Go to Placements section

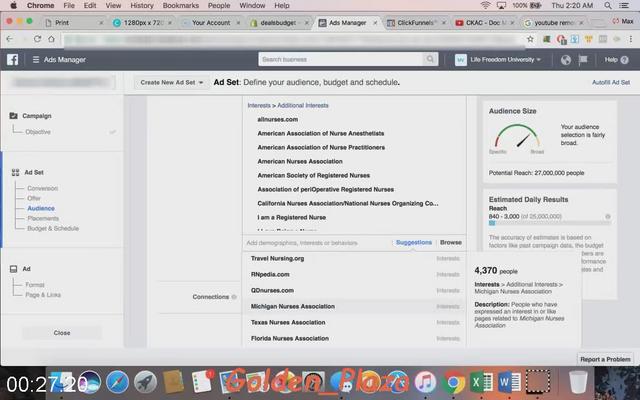tap(43, 218)
